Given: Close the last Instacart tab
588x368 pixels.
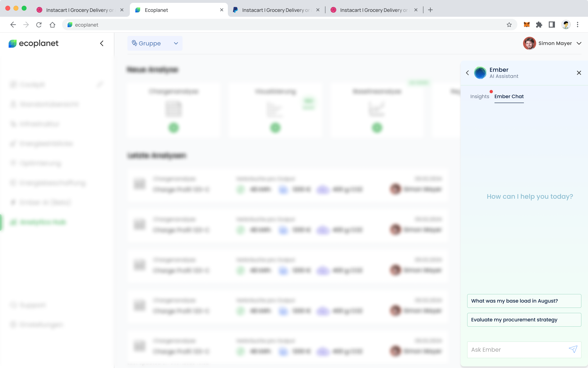Looking at the screenshot, I should 416,10.
